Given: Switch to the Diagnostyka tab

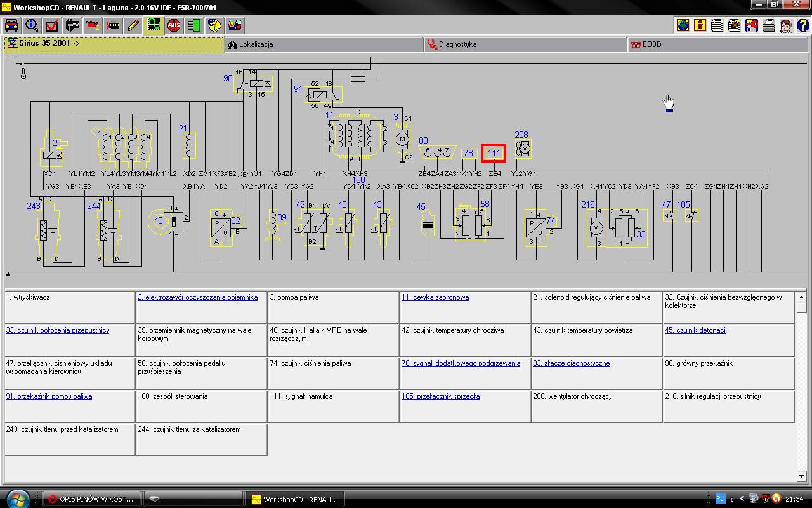Looking at the screenshot, I should 526,44.
